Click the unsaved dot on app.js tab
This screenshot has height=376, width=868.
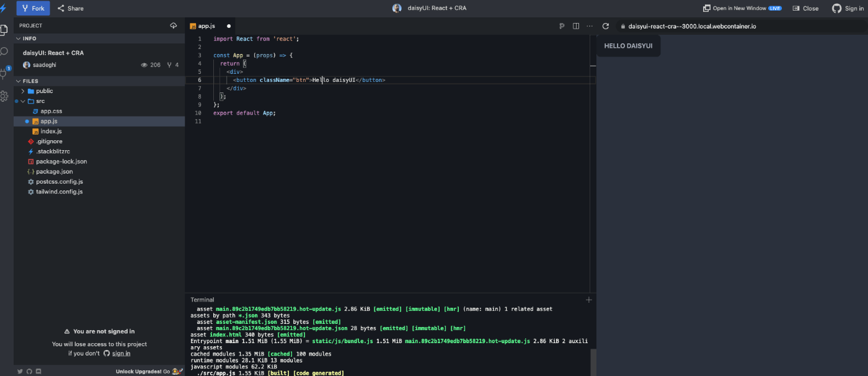229,26
